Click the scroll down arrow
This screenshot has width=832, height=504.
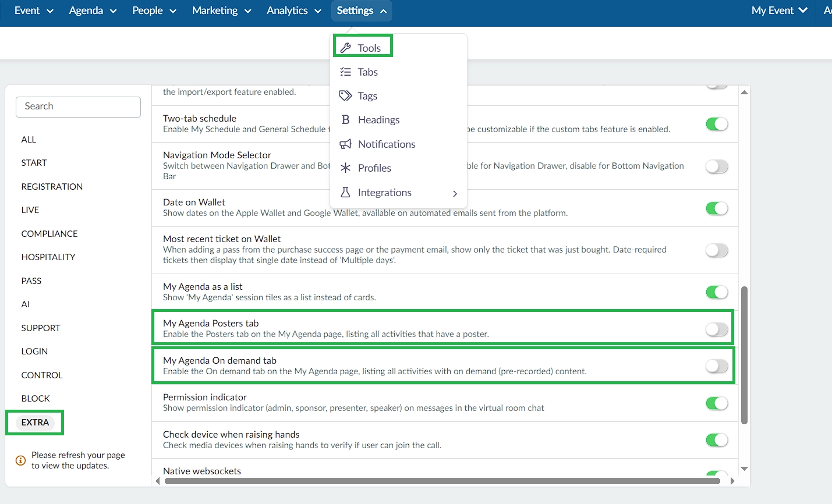click(x=744, y=469)
